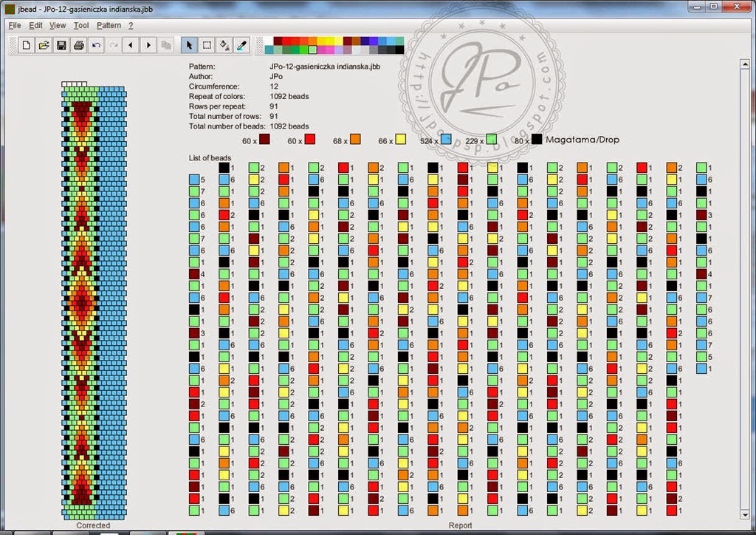Viewport: 756px width, 535px height.
Task: Shift the pattern right with the arrow icon
Action: 148,45
